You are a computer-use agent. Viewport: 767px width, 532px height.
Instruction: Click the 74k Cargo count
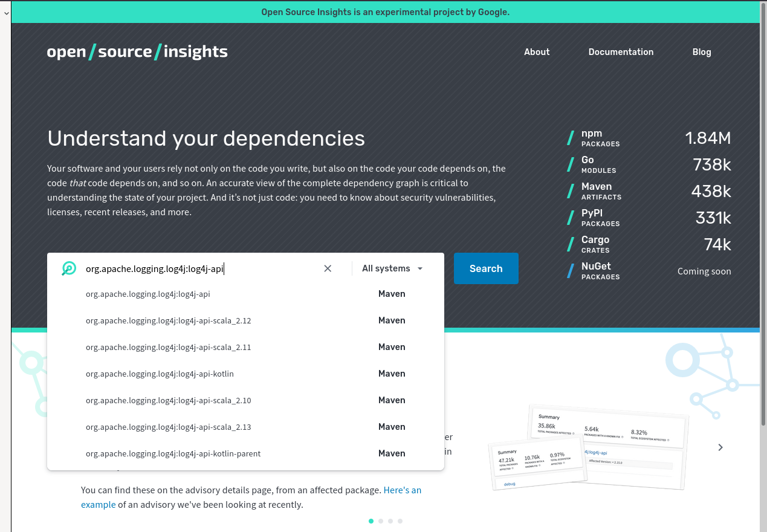[717, 244]
